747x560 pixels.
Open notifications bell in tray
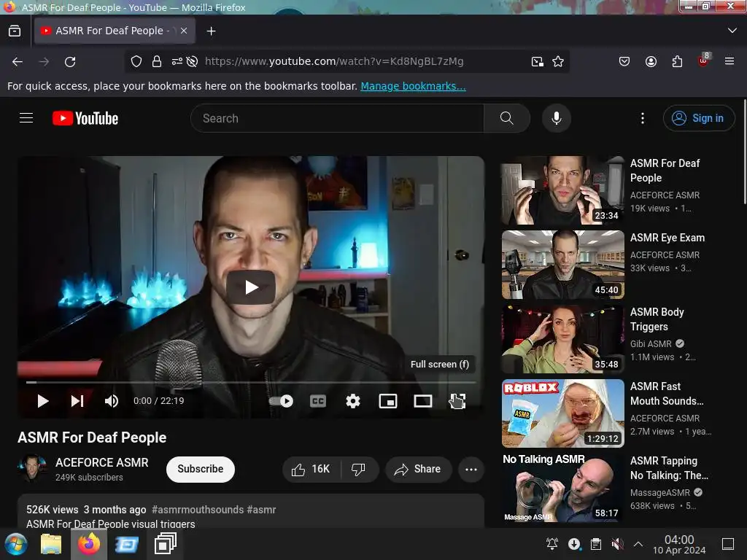(552, 544)
